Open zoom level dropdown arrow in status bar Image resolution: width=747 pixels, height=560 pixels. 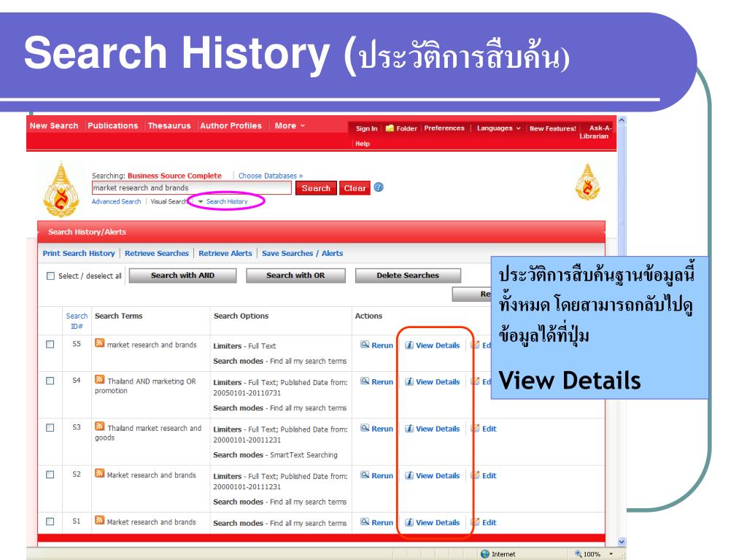click(611, 554)
